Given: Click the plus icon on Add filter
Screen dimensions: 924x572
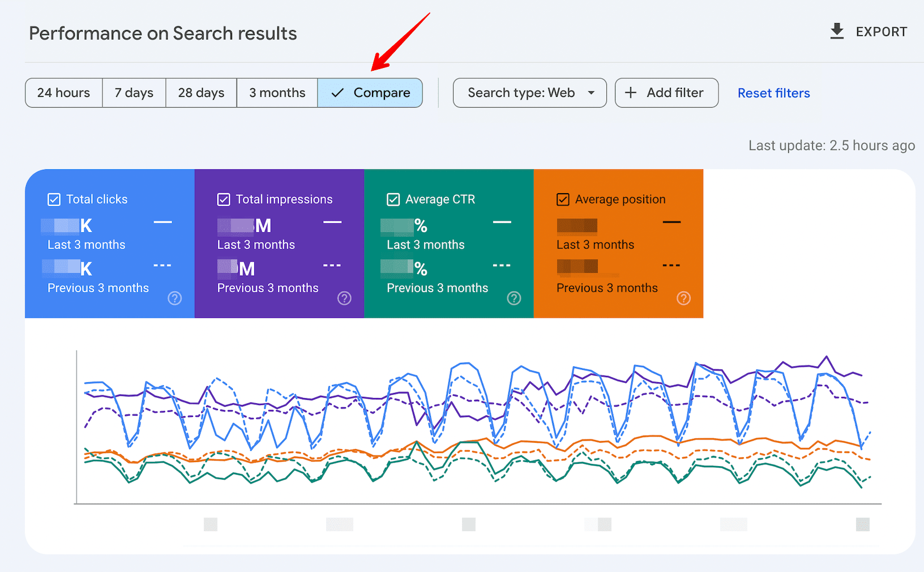Looking at the screenshot, I should 630,92.
